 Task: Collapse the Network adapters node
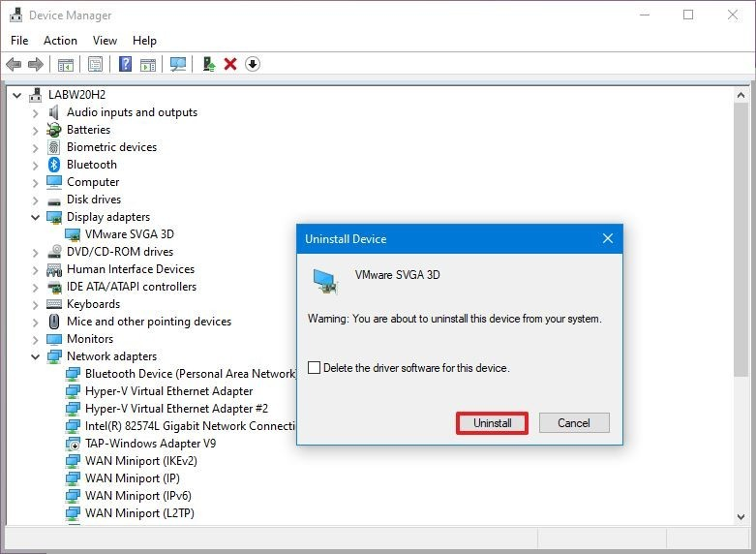point(35,356)
